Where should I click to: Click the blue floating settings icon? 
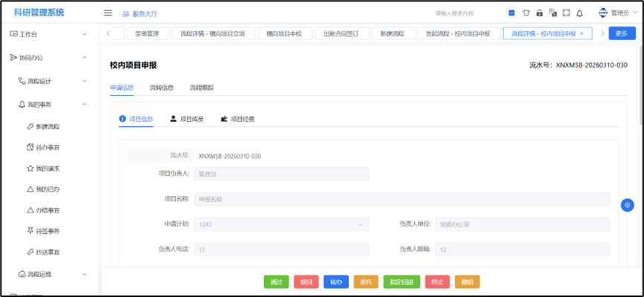(627, 204)
